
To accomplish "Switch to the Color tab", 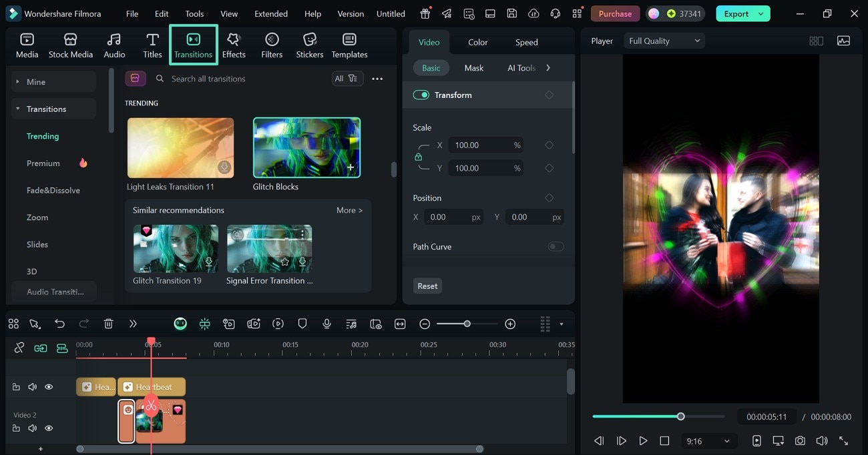I will click(477, 41).
